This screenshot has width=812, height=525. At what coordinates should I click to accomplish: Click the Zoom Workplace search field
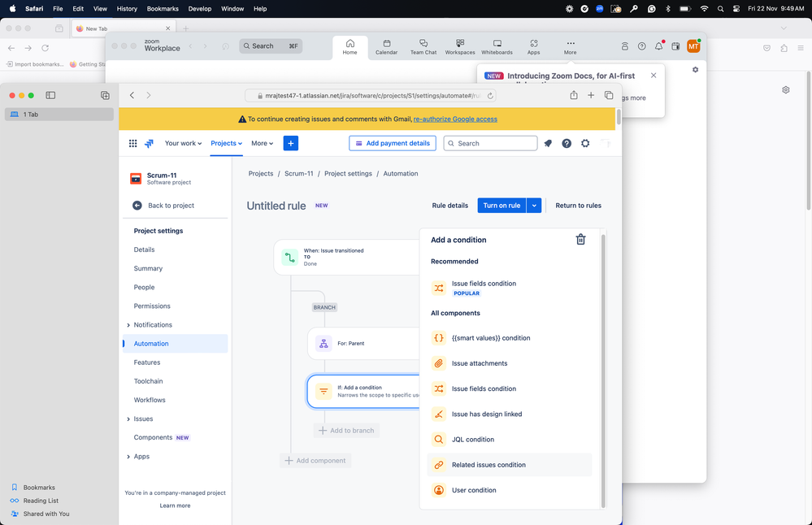271,46
